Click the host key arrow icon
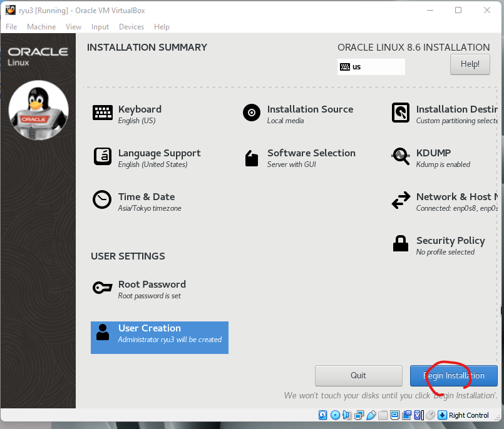Screen dimensions: 504x429 (x=442, y=415)
